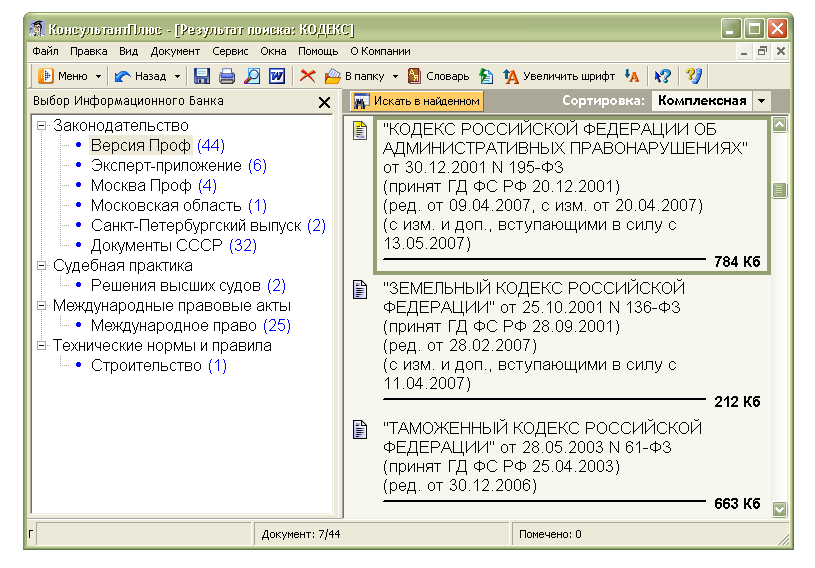Click the green document icon after Словарь
Screen dimensions: 815x568
[486, 76]
